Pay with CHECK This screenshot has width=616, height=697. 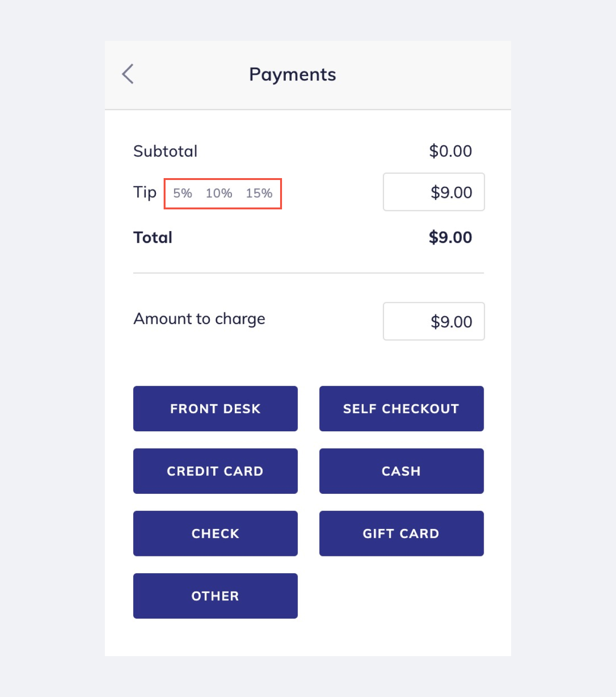(x=215, y=533)
